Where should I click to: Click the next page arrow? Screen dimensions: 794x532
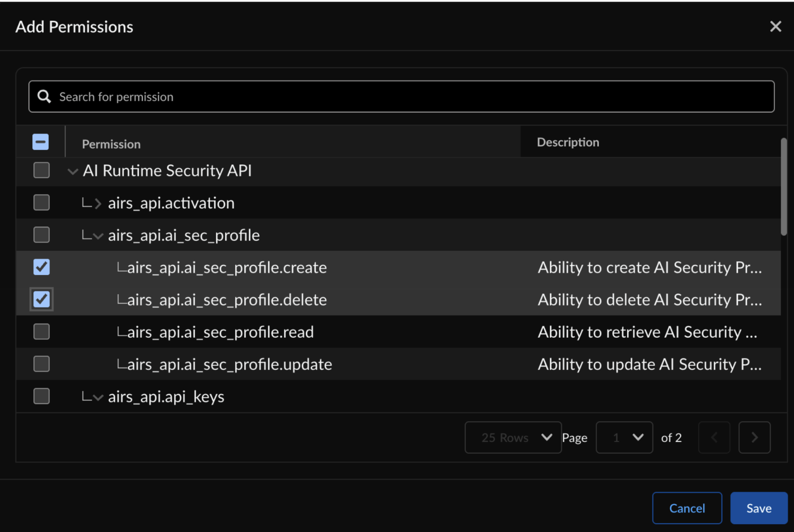click(x=755, y=437)
